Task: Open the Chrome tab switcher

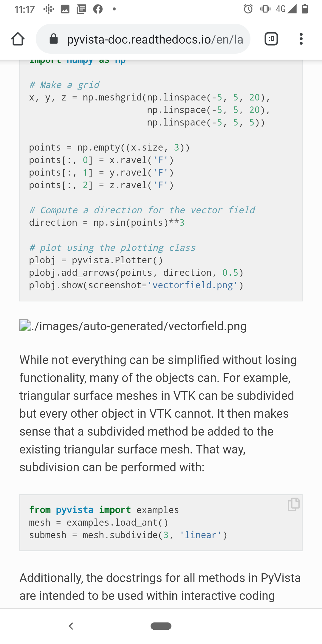Action: click(271, 39)
